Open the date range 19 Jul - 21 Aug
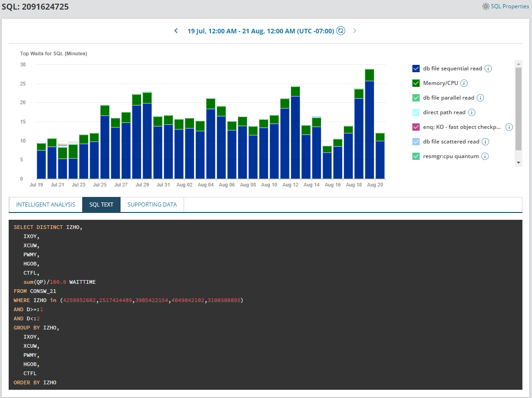 (261, 31)
